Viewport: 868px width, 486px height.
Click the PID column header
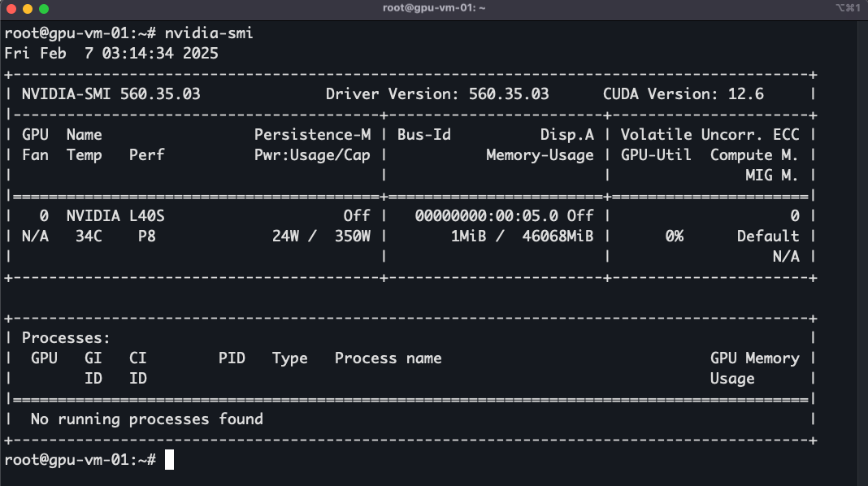coord(232,358)
